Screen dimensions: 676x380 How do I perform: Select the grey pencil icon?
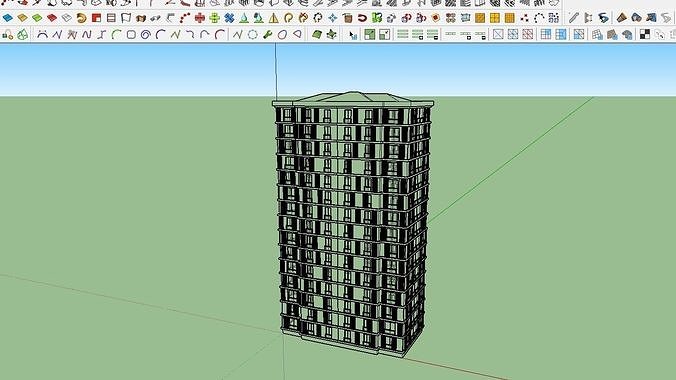[573, 18]
